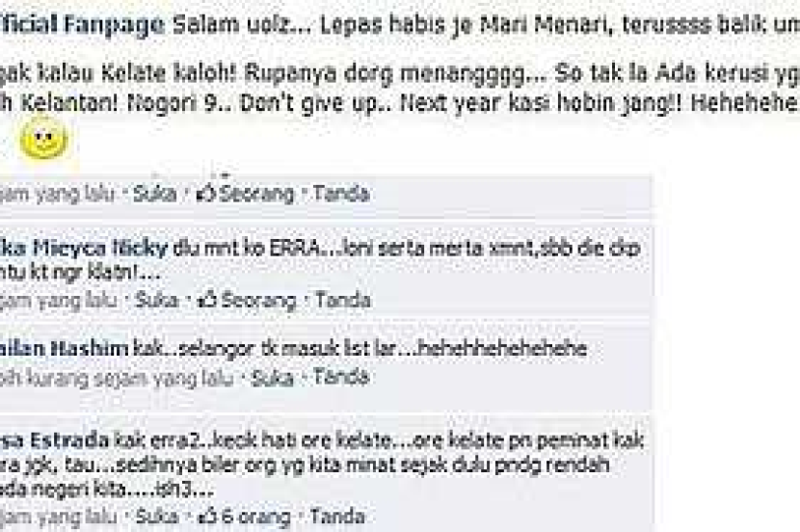Click the yellow smiley emoticon
Screen dimensions: 800x532
tap(44, 139)
